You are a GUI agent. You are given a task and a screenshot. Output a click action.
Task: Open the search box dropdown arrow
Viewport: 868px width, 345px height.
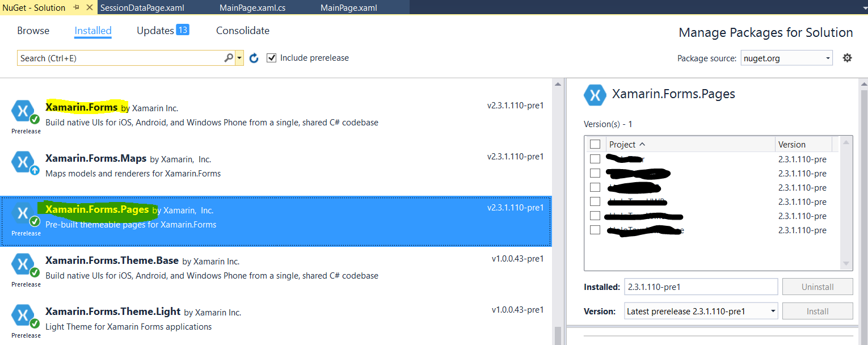239,58
